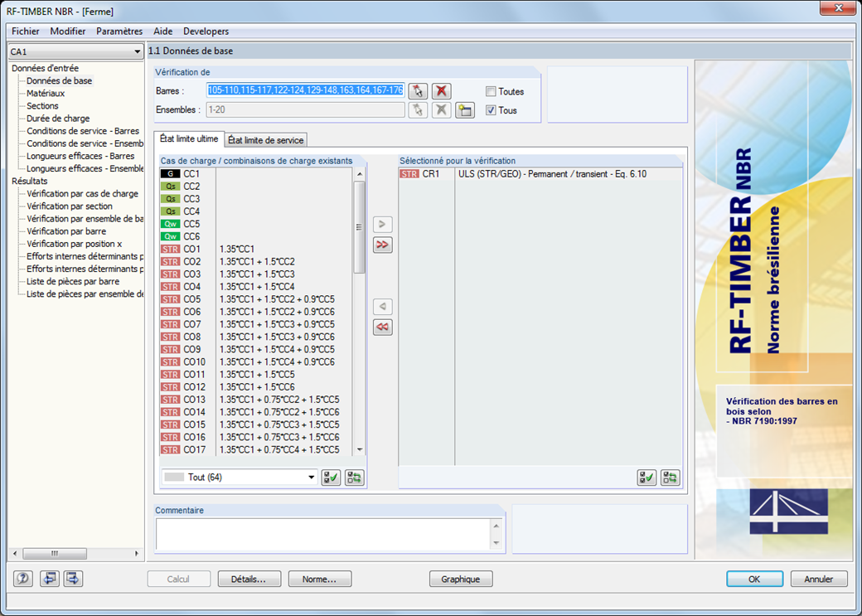Select combination CO1 1.35*CC1 row
The width and height of the screenshot is (862, 616).
[x=255, y=250]
